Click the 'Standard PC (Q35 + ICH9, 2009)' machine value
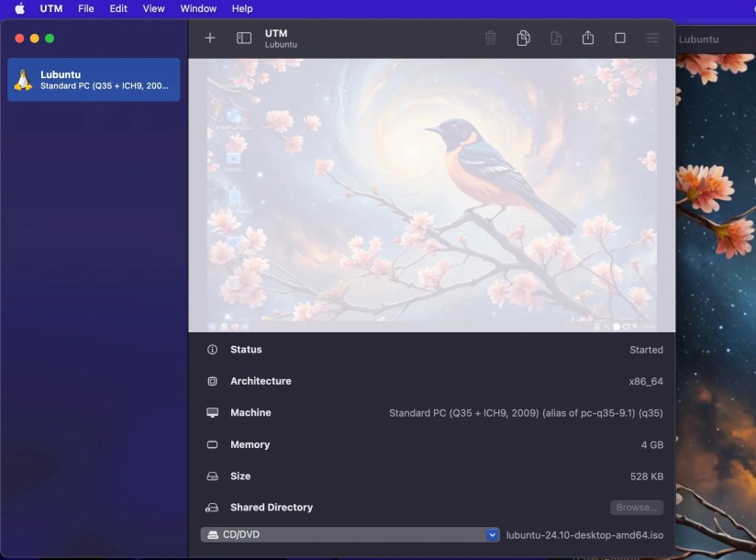 (x=526, y=413)
